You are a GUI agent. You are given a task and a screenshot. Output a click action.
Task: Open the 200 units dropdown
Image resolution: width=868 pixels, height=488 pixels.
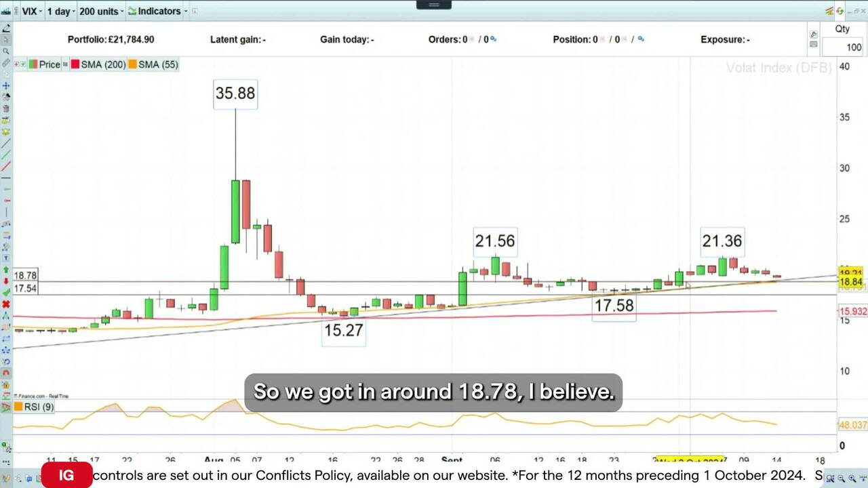pyautogui.click(x=101, y=11)
